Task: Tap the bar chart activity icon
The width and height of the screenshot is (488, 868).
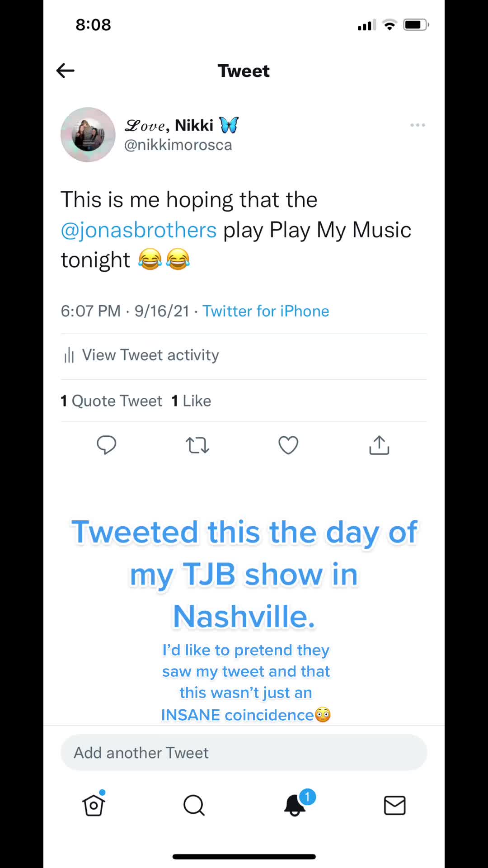Action: [69, 355]
